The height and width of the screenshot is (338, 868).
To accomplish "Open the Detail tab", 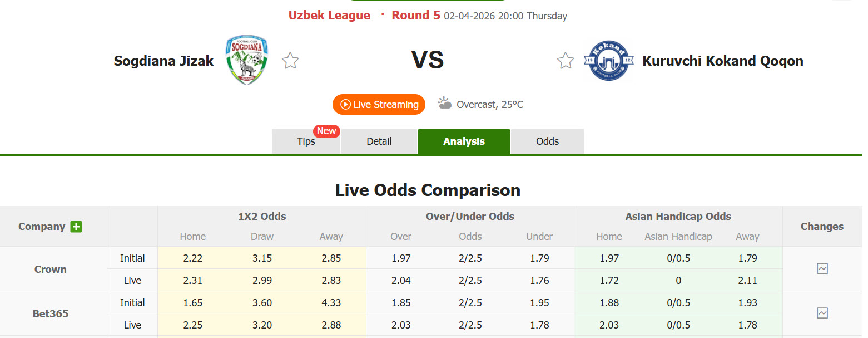I will pyautogui.click(x=379, y=141).
